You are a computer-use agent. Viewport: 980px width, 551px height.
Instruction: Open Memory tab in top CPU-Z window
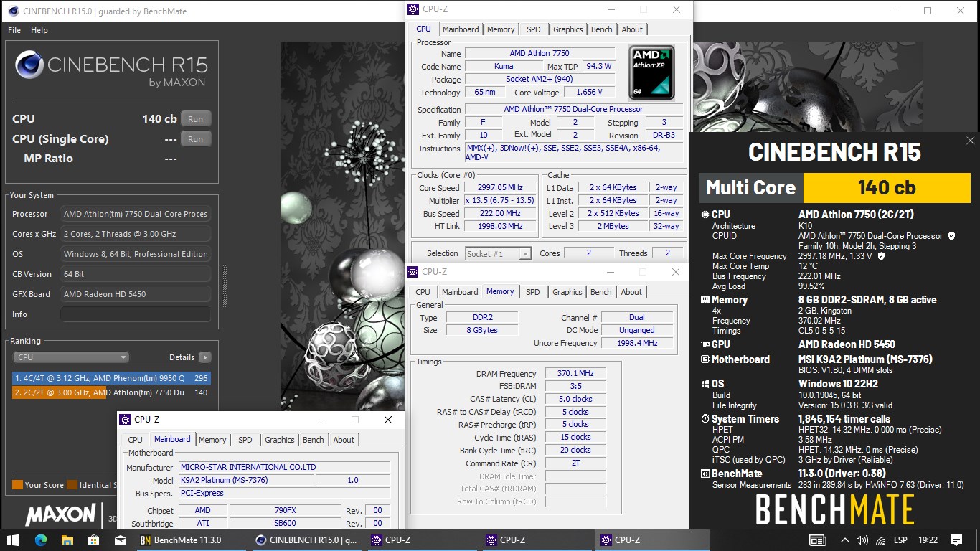[501, 29]
